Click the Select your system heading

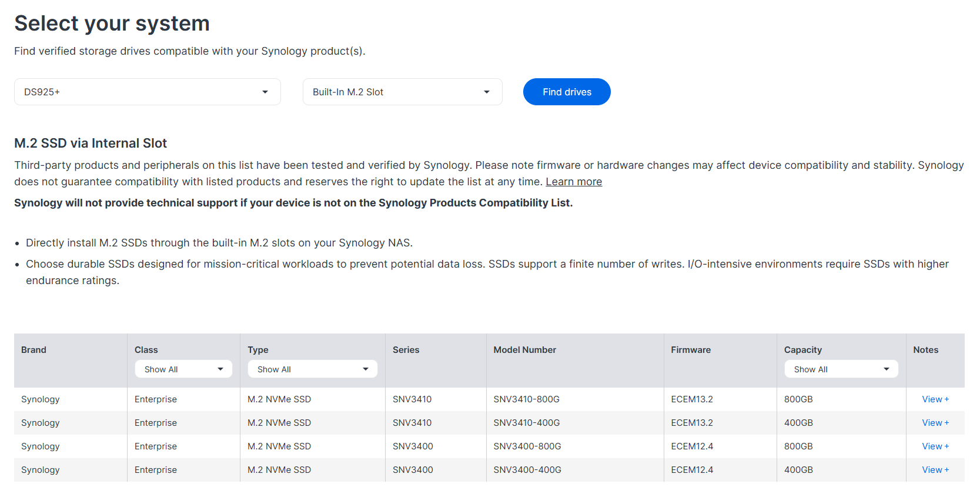pos(112,24)
